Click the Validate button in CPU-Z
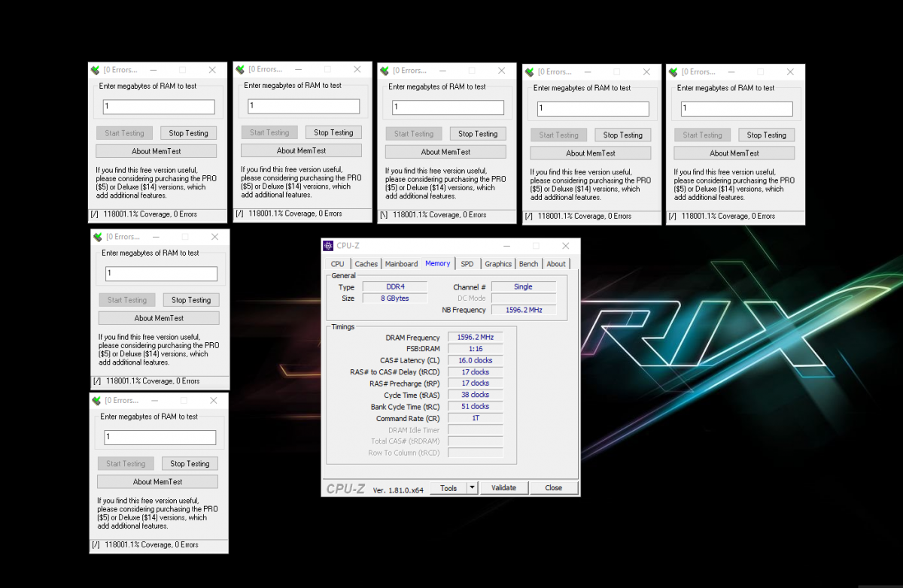Viewport: 903px width, 588px height. click(504, 488)
